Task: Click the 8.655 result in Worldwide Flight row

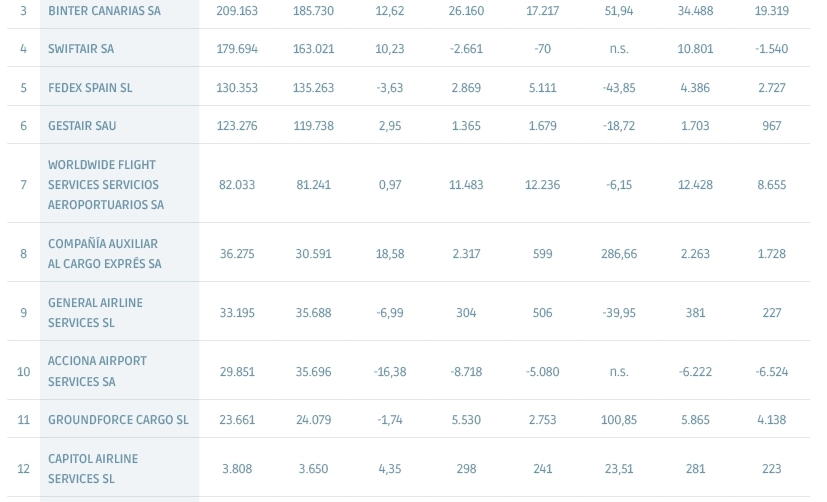Action: pos(772,185)
